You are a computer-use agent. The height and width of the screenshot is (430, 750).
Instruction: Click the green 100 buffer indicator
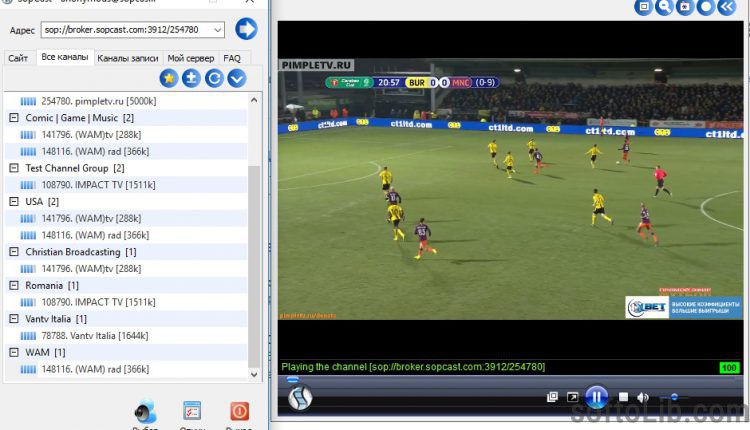click(x=729, y=367)
